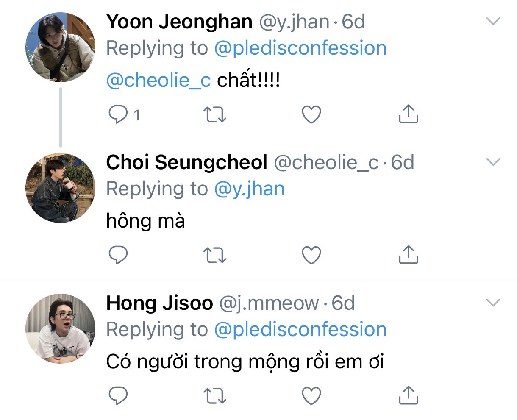
Task: Open @pledisconfession link in Hong Jisoo's tweet
Action: (300, 330)
